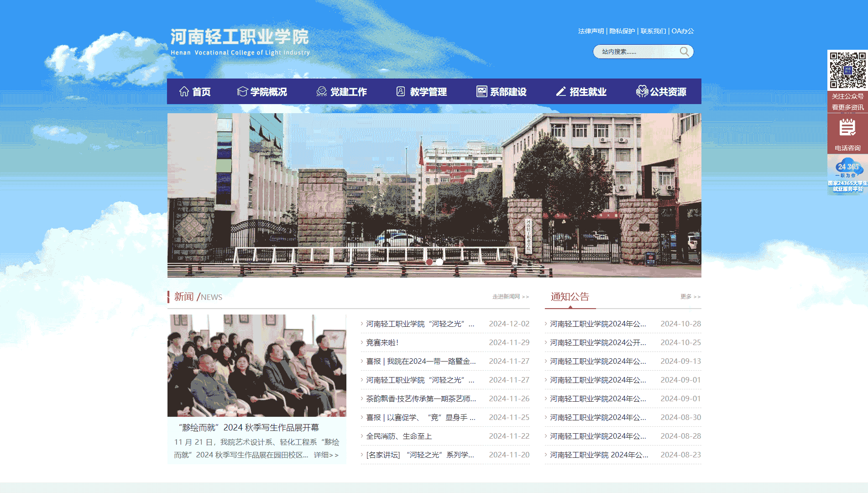Click the pencil icon beside 招生就业
Screen dimensions: 868x493
point(561,91)
